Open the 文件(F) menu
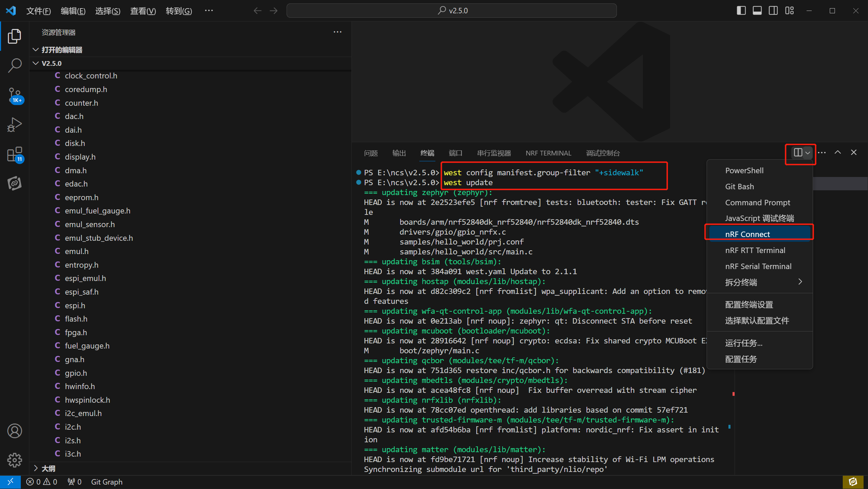Viewport: 868px width, 489px height. 39,11
